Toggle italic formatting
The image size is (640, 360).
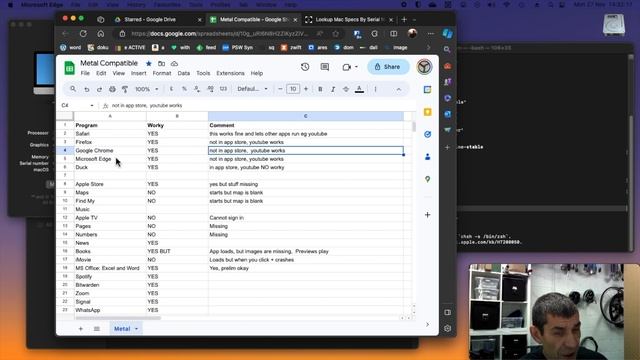pos(333,89)
